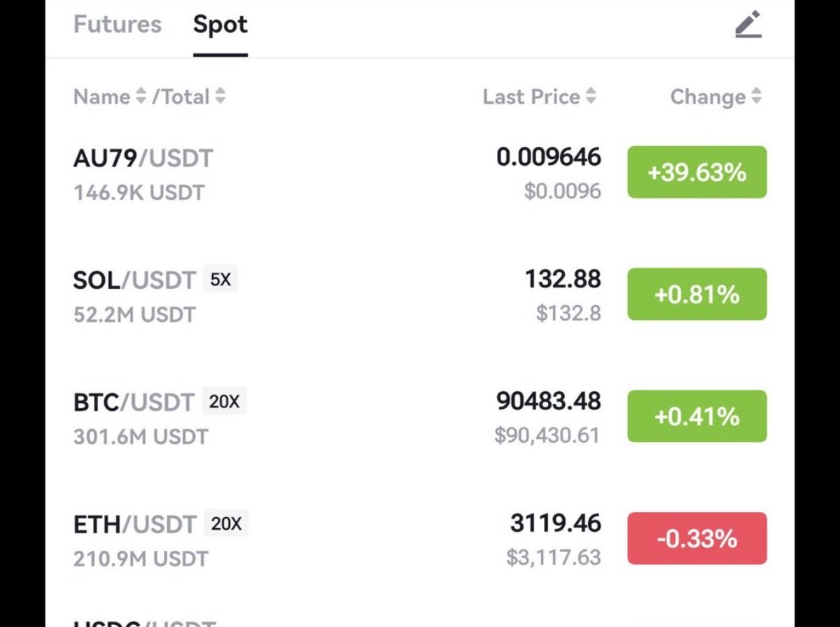The image size is (840, 627).
Task: Tap the +0.41% change badge
Action: tap(696, 417)
